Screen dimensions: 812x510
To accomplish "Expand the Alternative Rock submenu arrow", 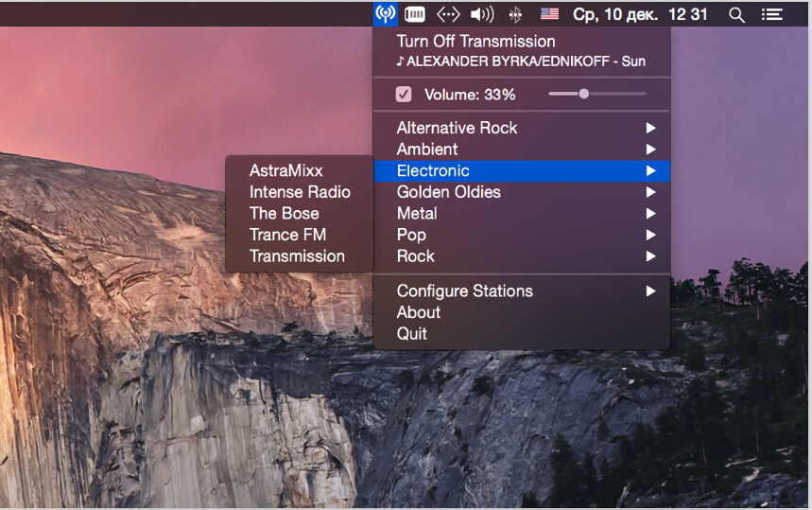I will tap(651, 128).
